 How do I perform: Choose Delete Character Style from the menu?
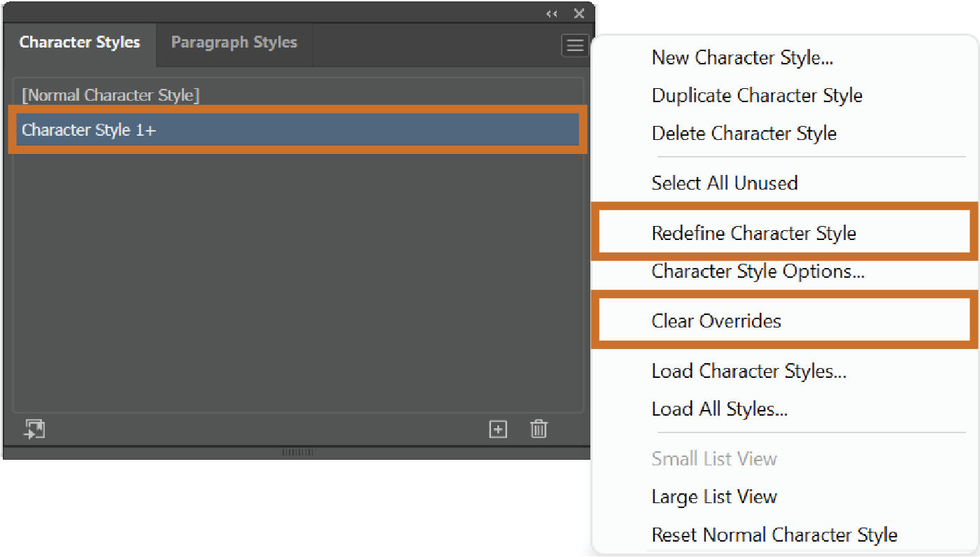click(x=744, y=134)
